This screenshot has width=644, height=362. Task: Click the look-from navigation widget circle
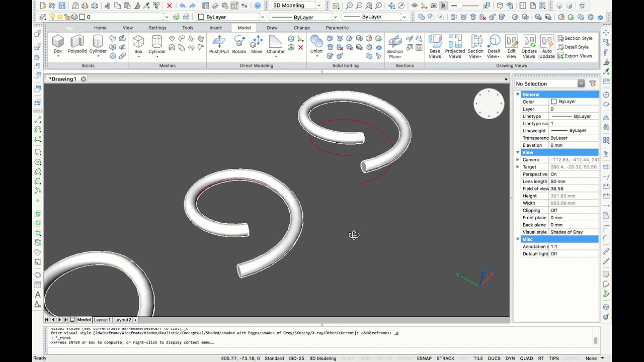click(x=489, y=104)
